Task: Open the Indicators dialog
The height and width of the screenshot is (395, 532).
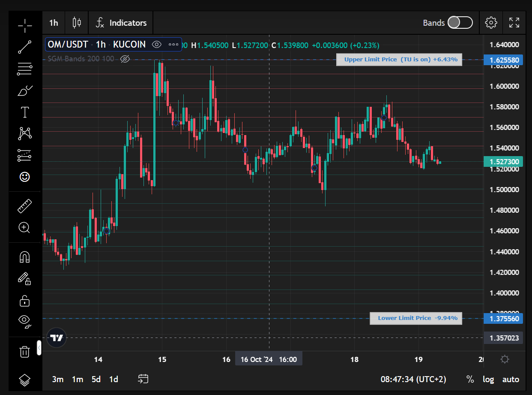Action: [x=121, y=23]
